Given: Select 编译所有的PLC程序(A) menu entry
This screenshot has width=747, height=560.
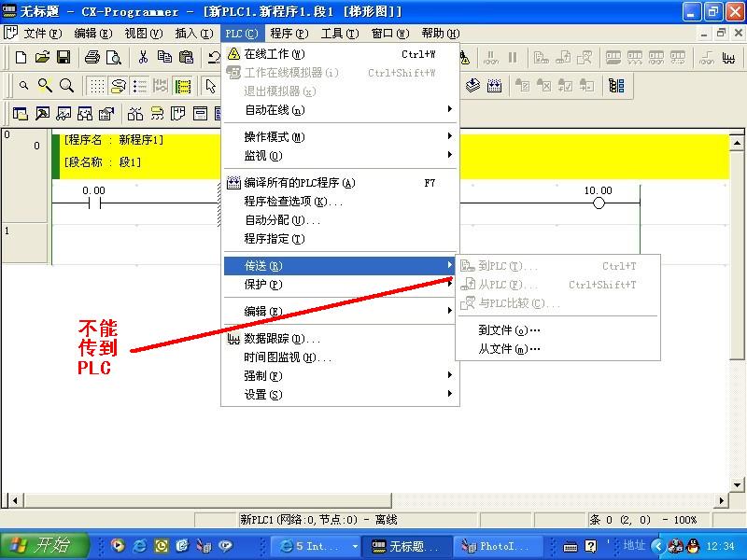Looking at the screenshot, I should coord(340,183).
